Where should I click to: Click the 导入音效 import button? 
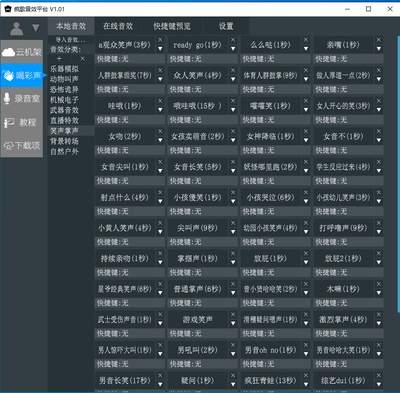tap(70, 40)
